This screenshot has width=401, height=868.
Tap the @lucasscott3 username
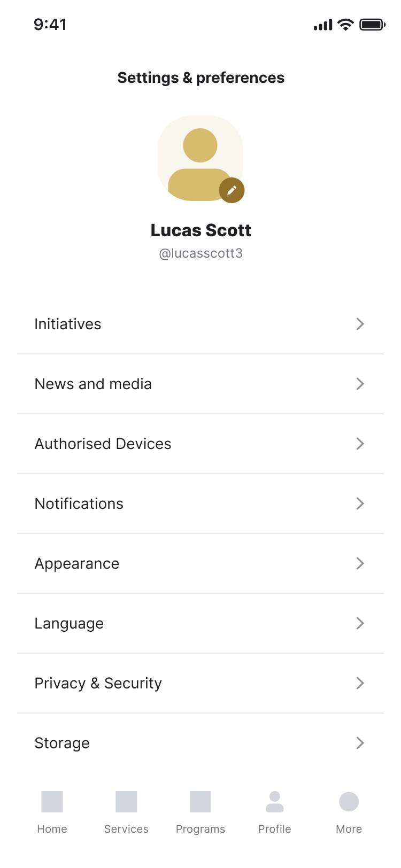point(201,253)
